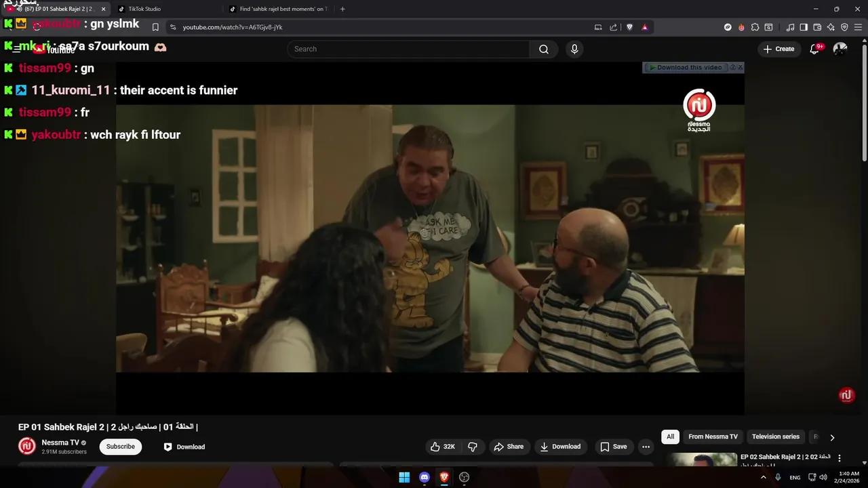Share the video
The image size is (868, 488).
click(509, 447)
